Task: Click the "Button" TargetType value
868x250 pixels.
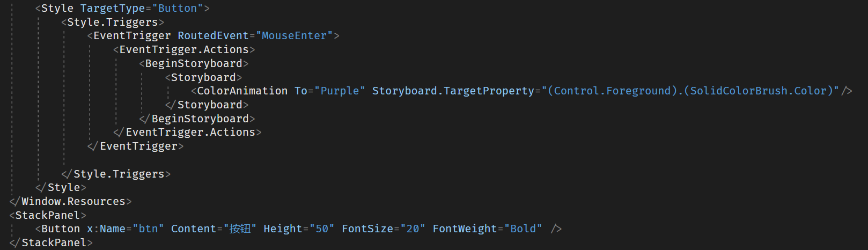Action: (178, 8)
